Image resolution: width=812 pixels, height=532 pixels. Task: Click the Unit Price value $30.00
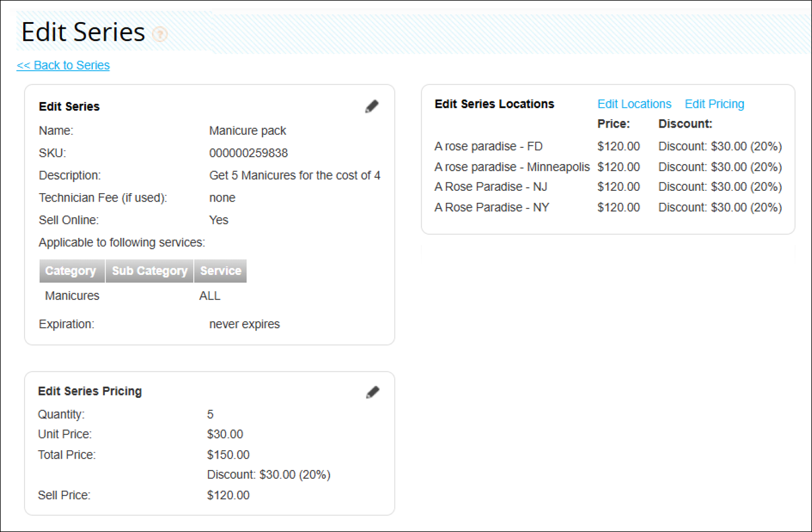tap(225, 435)
